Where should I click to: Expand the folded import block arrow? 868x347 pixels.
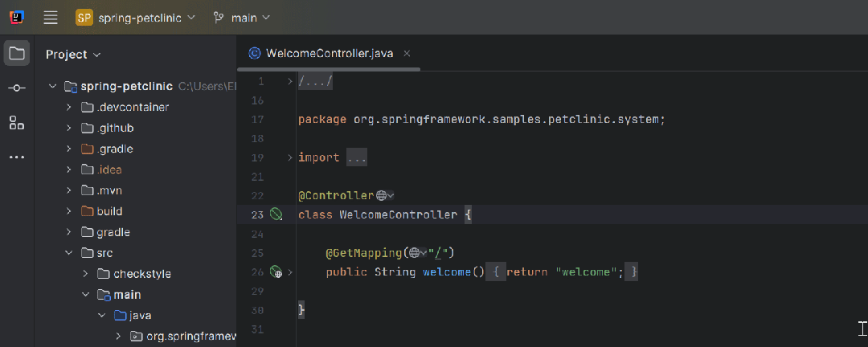[289, 157]
